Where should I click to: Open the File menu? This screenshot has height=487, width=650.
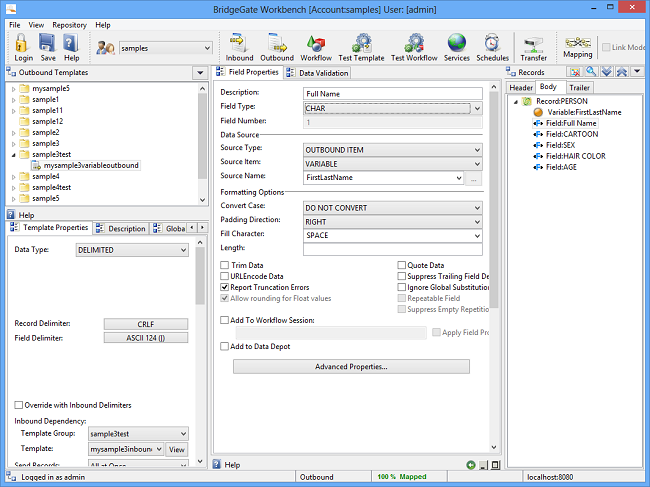point(15,25)
